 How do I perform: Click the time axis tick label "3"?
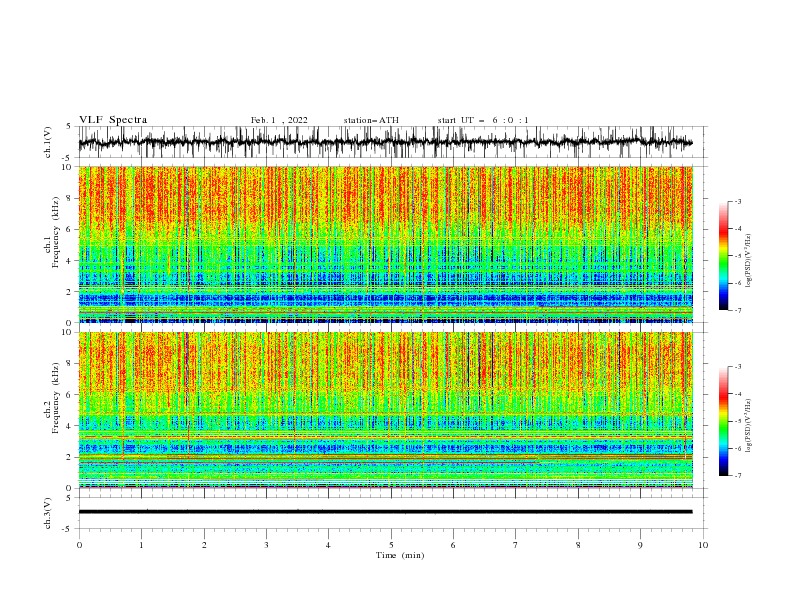point(266,545)
